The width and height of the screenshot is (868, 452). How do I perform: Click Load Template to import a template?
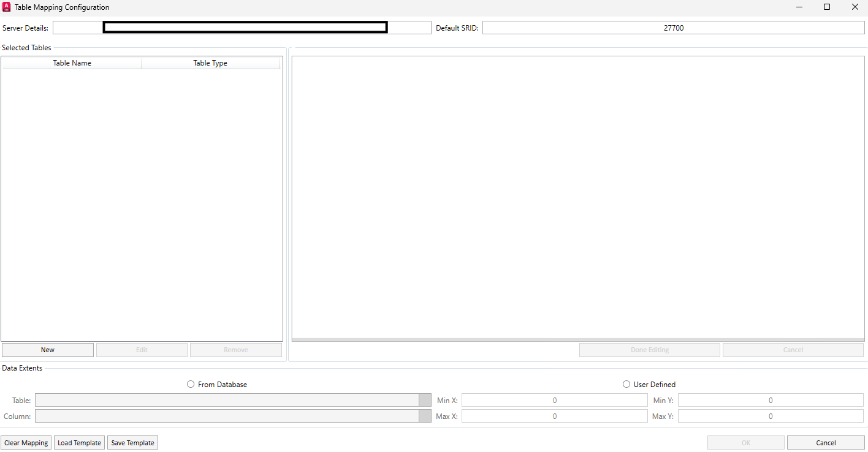click(79, 442)
